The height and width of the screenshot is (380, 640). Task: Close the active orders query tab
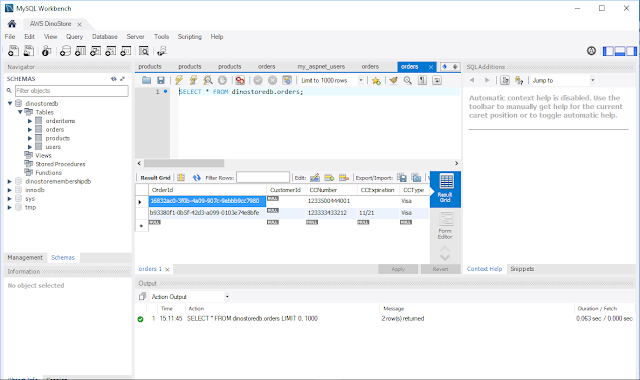click(431, 67)
